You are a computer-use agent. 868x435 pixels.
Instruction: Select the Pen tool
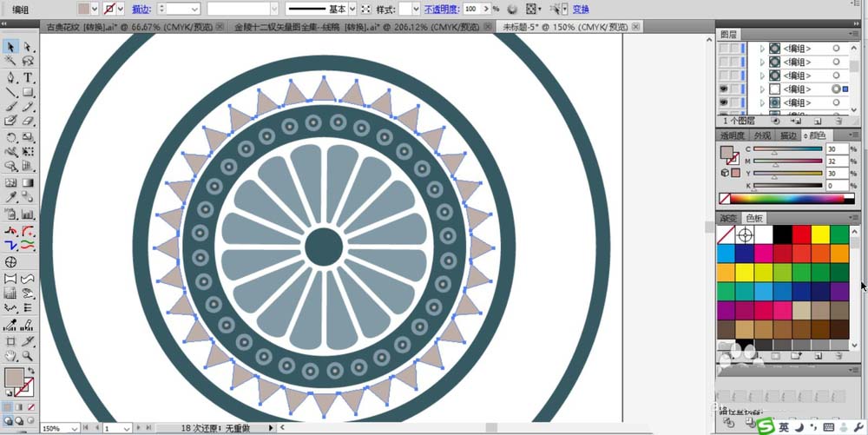tap(11, 77)
